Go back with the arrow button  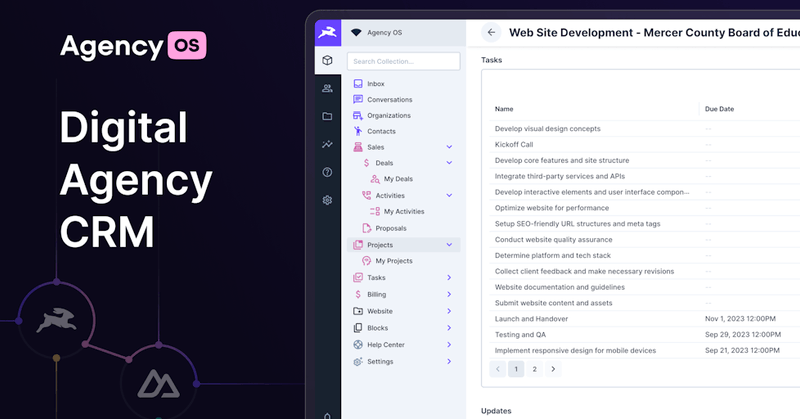tap(491, 33)
